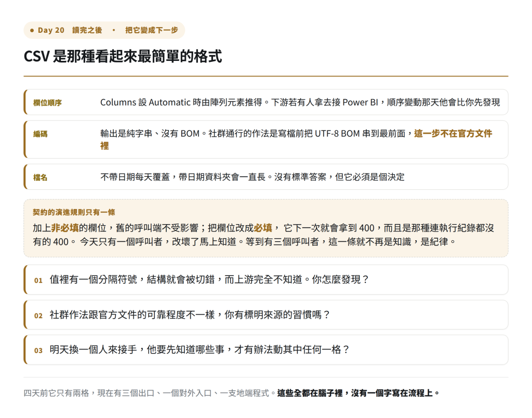Click the footer text "四天前它只有兩格"
The image size is (532, 418).
(x=56, y=393)
